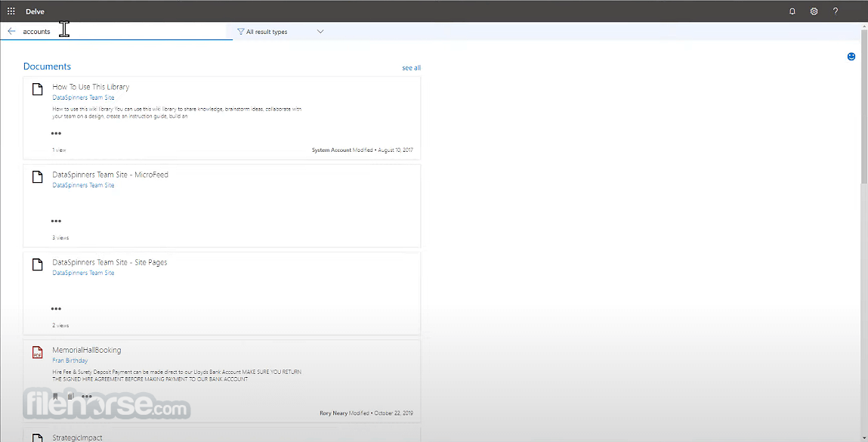
Task: Open DataSpinners Team Site link under Site Pages
Action: click(84, 273)
